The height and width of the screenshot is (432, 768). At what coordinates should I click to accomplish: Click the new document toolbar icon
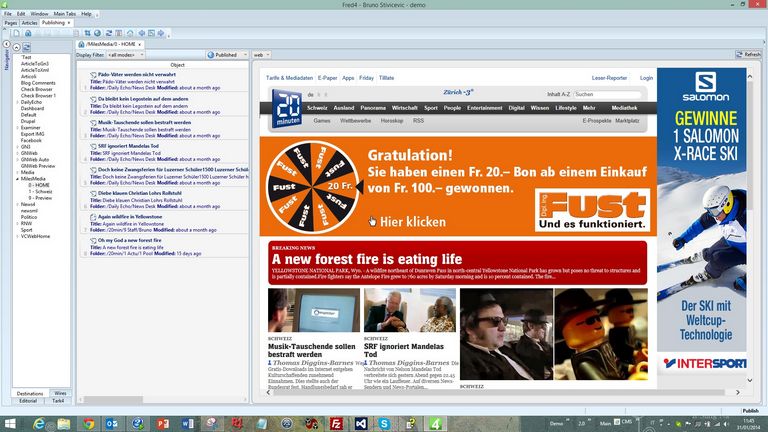[x=16, y=33]
